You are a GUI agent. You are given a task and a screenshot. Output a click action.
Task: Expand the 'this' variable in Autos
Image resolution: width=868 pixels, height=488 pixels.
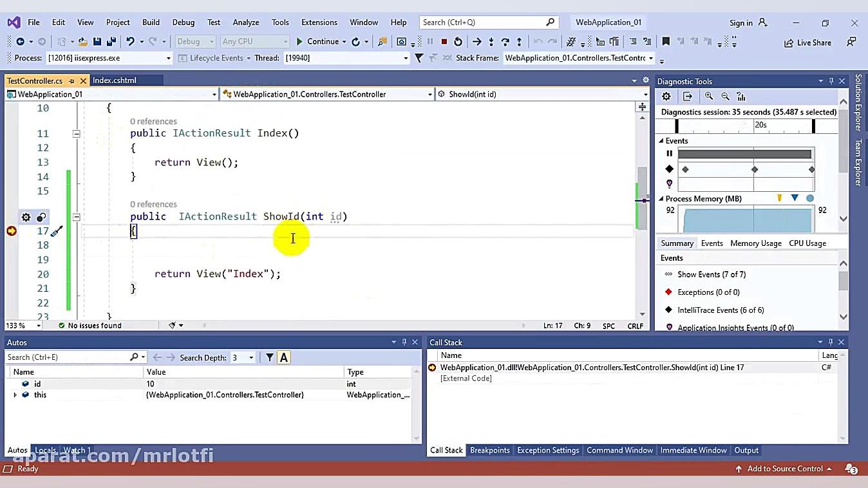coord(15,395)
